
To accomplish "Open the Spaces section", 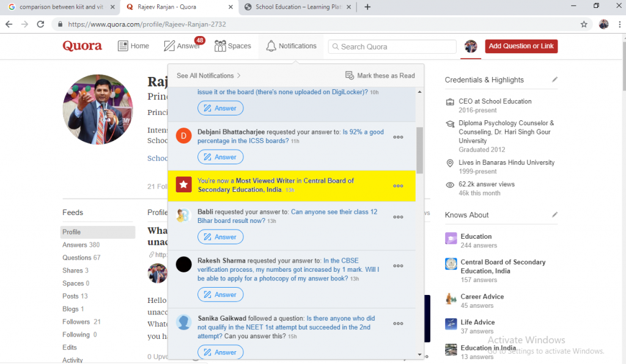I will click(233, 46).
